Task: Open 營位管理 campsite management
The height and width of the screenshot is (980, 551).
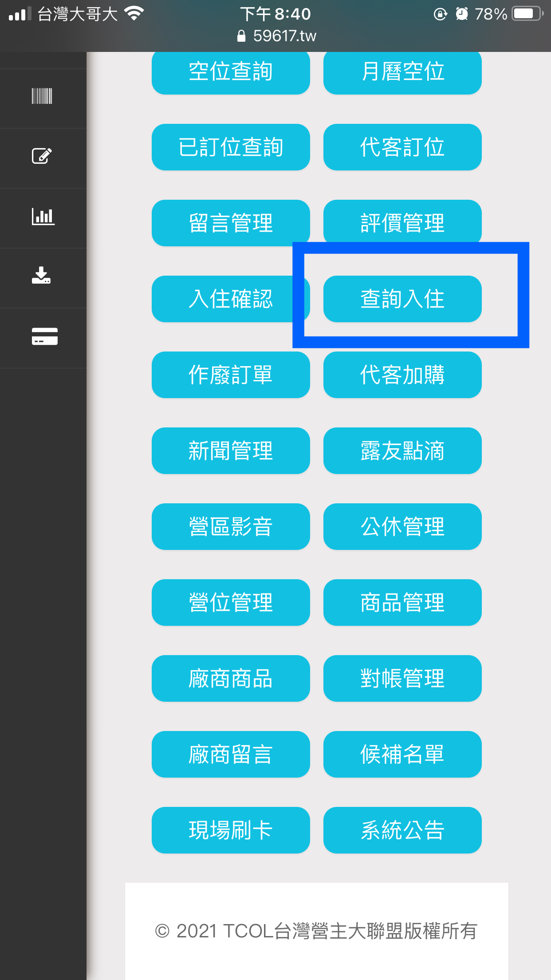Action: tap(231, 602)
